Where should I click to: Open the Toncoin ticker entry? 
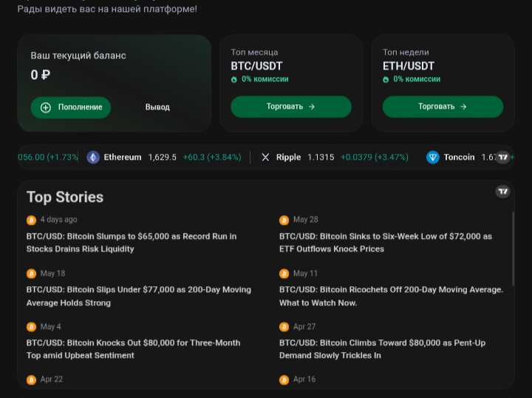tap(470, 158)
